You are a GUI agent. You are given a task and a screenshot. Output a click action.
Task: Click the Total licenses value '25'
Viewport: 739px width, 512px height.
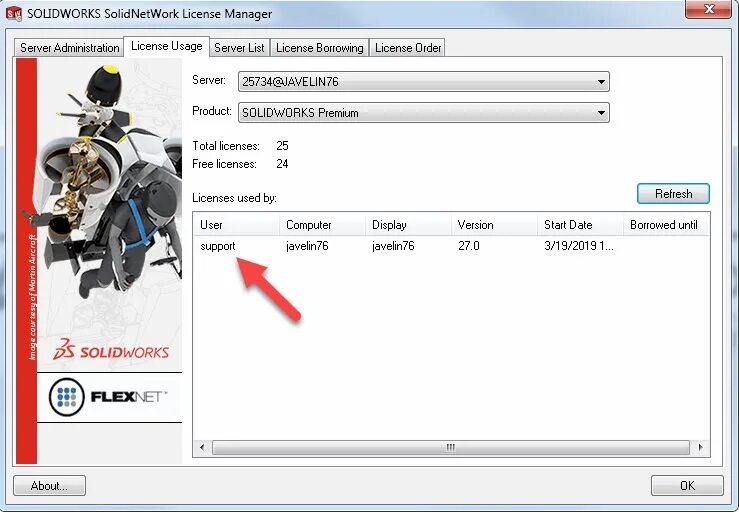coord(282,146)
